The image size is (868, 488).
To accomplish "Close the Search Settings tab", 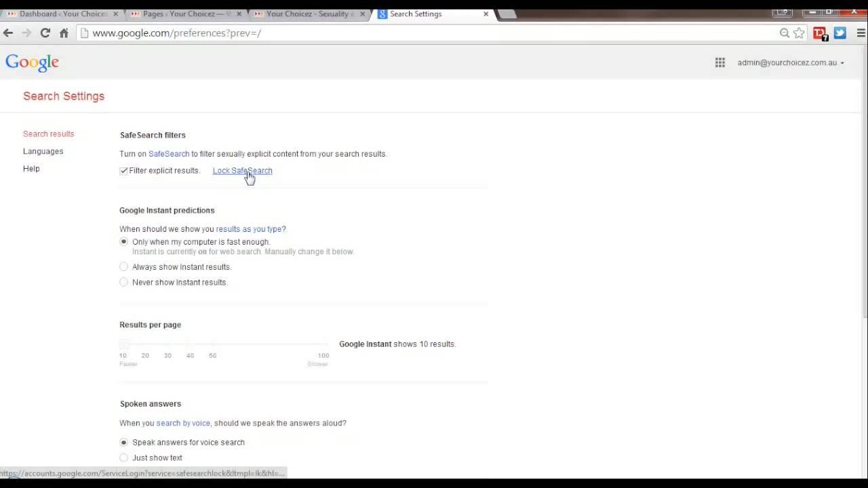I will pyautogui.click(x=486, y=14).
